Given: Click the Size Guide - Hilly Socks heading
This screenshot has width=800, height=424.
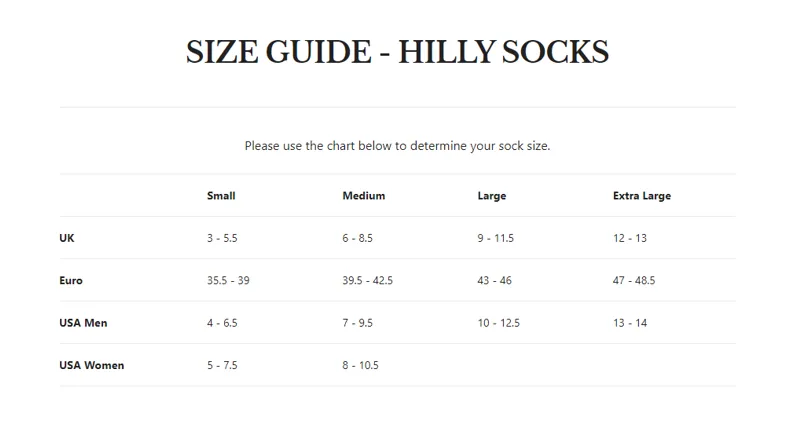Looking at the screenshot, I should [x=397, y=52].
